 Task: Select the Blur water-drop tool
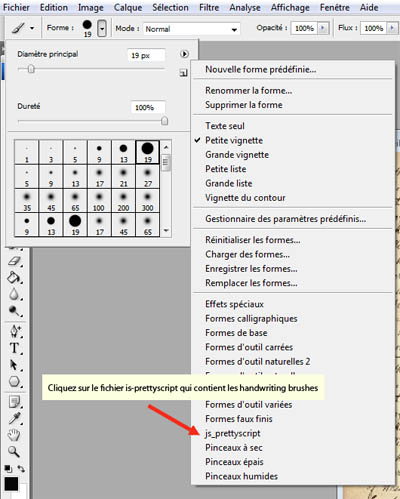pyautogui.click(x=14, y=294)
